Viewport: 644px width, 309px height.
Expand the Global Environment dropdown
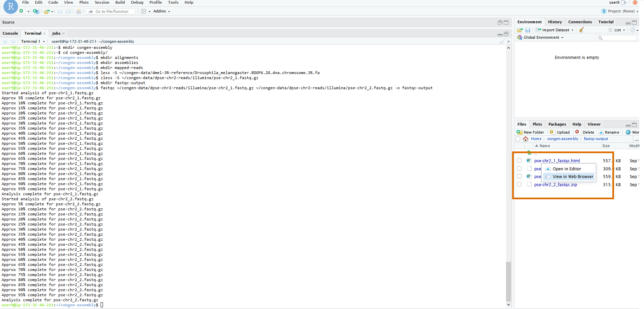coord(543,37)
